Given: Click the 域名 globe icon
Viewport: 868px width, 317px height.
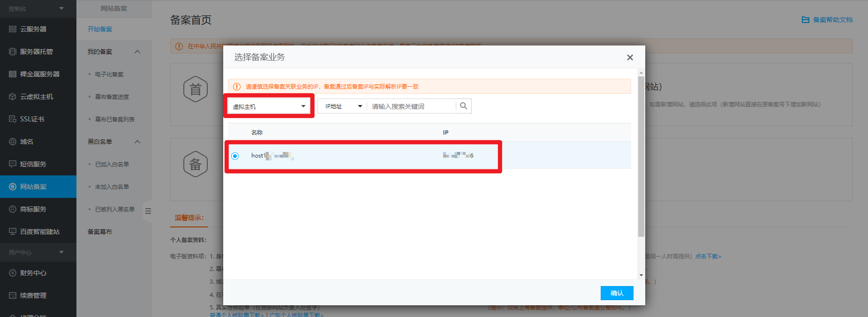Looking at the screenshot, I should [x=13, y=142].
